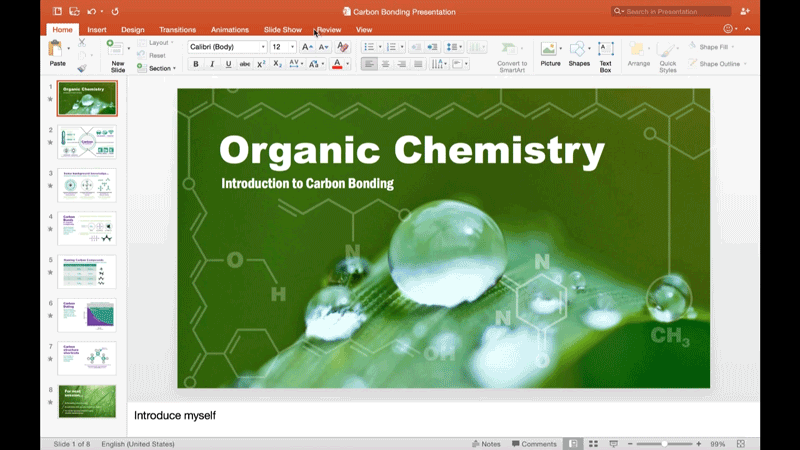
Task: Switch to Slide Sorter view icon
Action: pyautogui.click(x=593, y=443)
